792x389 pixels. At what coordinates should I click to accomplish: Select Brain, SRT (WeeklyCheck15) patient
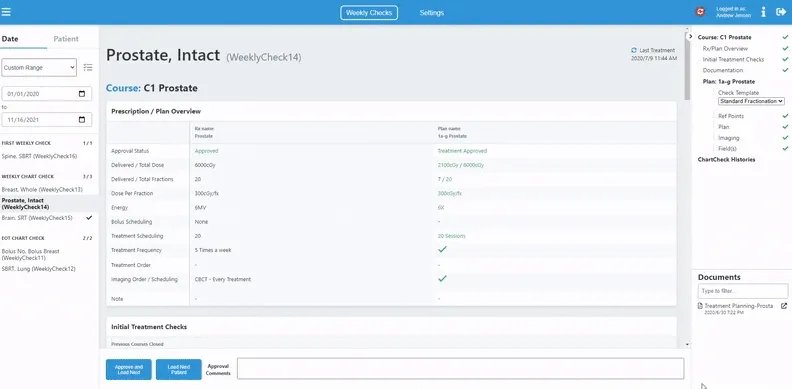(x=37, y=218)
